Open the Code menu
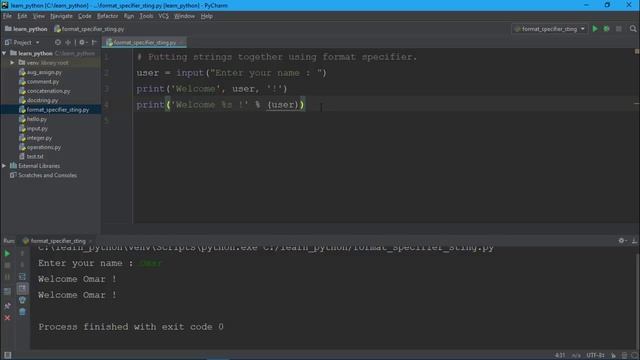 (84, 16)
